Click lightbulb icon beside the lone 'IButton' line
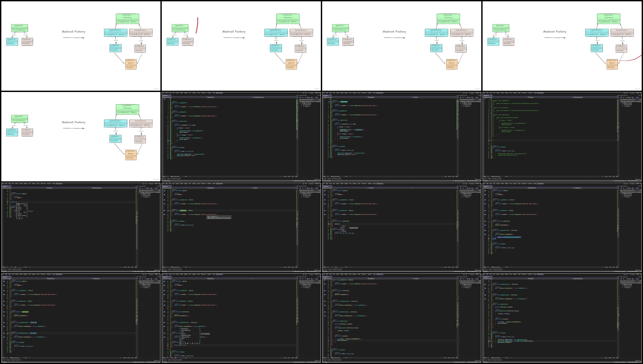 pyautogui.click(x=330, y=224)
